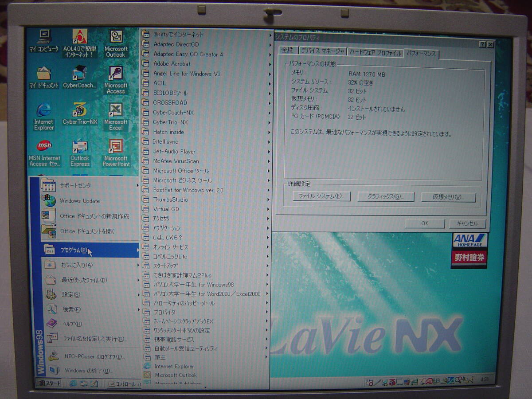Switch to ハードウェア プロファイル tab

point(375,53)
